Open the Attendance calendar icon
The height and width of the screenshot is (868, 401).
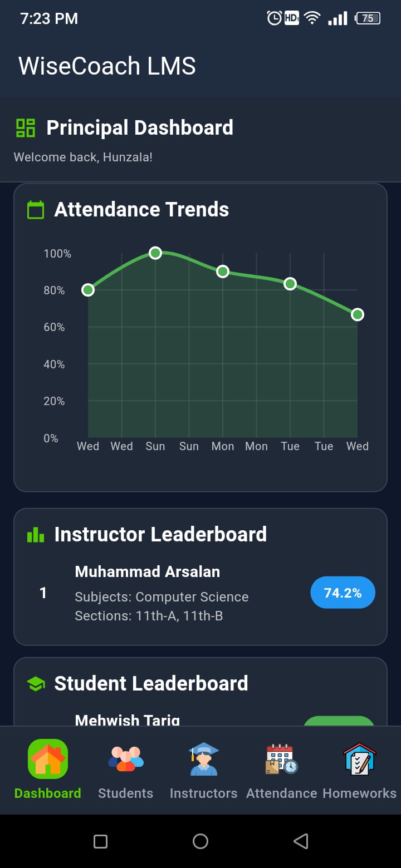point(281,759)
